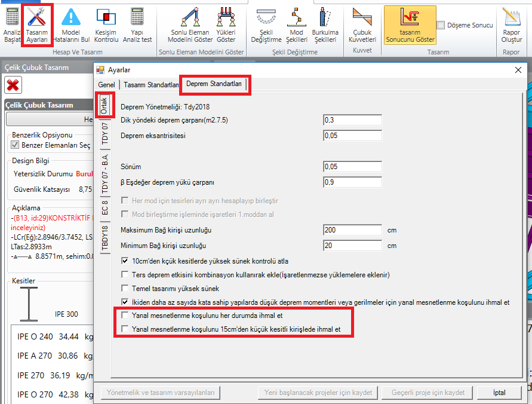This screenshot has width=532, height=404.
Task: Enable Temel tasarımı yüksek sünek checkbox
Action: 125,289
